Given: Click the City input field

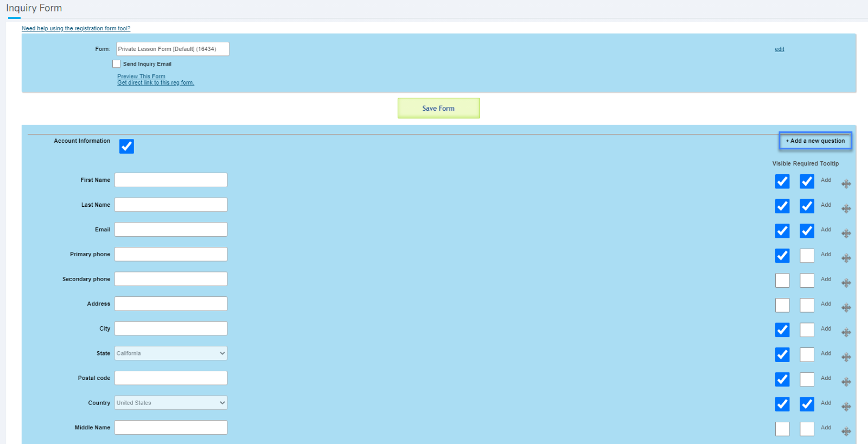Looking at the screenshot, I should tap(171, 328).
